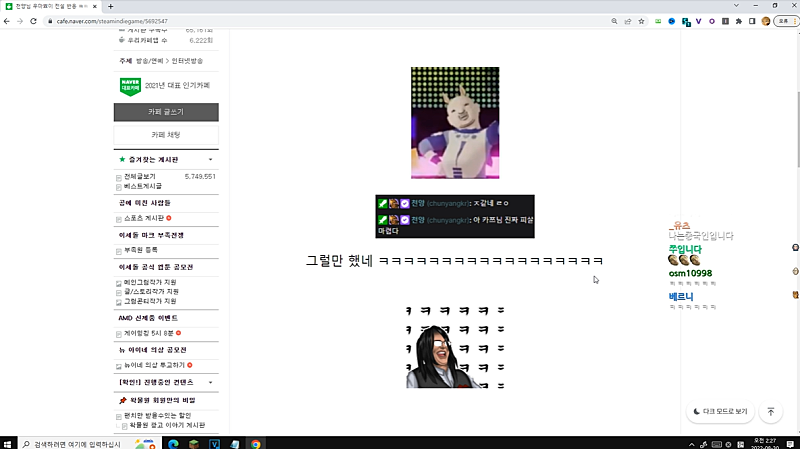Open the teal translate-style extension icon
Viewport: 800px width, 449px height.
tap(686, 21)
